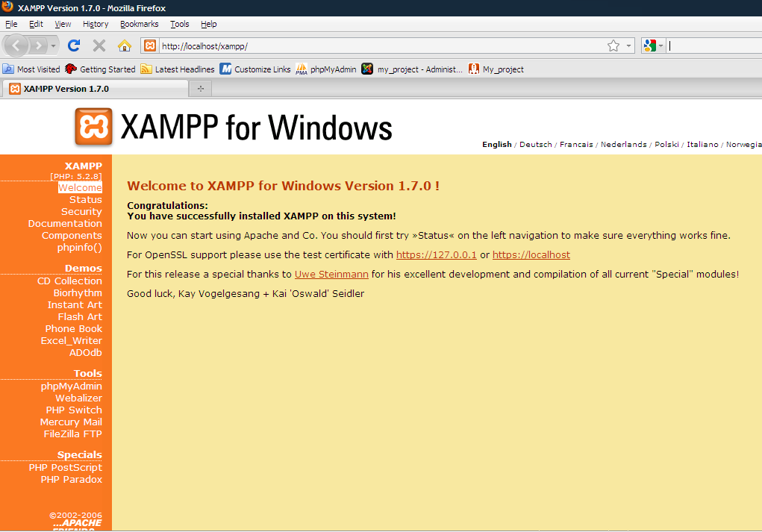762x532 pixels.
Task: Open the Biorhythm demo
Action: click(x=78, y=293)
